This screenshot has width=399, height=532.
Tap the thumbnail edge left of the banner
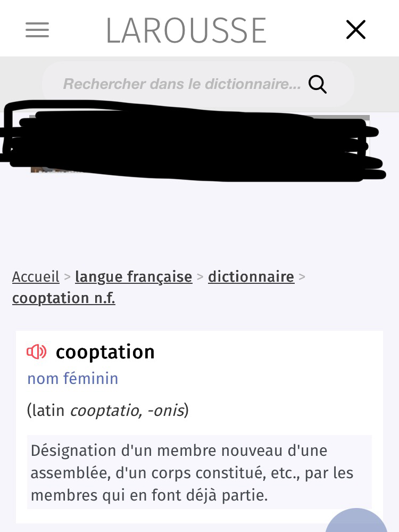[x=33, y=170]
